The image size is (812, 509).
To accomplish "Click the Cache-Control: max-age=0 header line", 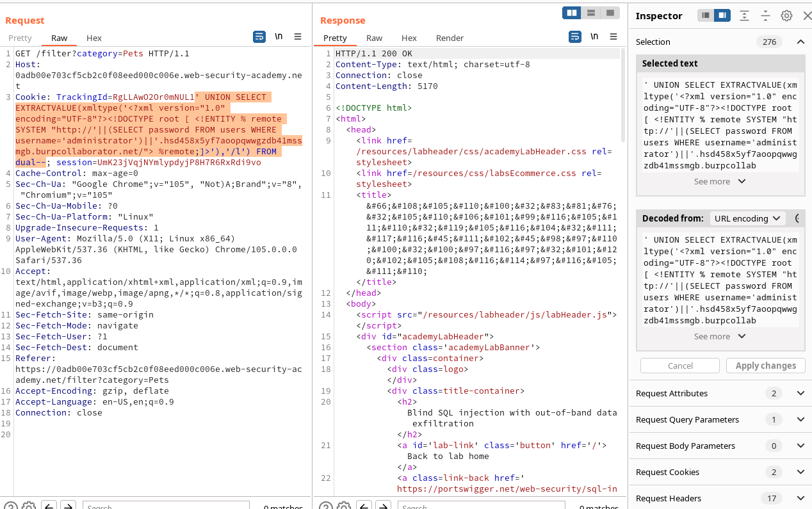I will [77, 174].
